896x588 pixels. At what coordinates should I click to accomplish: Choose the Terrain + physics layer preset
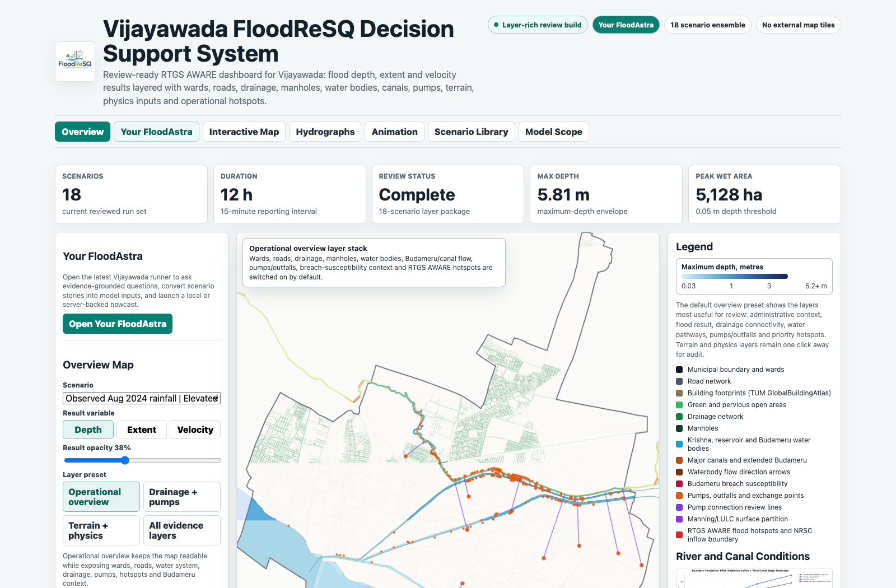point(101,530)
